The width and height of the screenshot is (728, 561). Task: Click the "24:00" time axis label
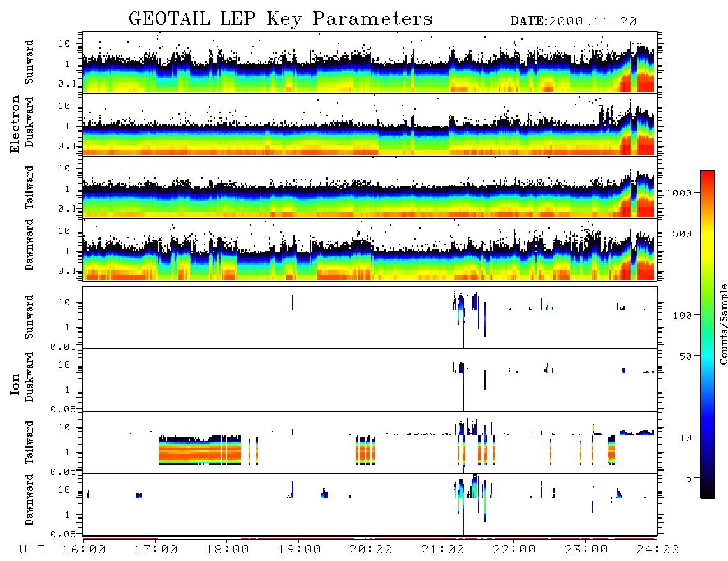click(x=658, y=550)
